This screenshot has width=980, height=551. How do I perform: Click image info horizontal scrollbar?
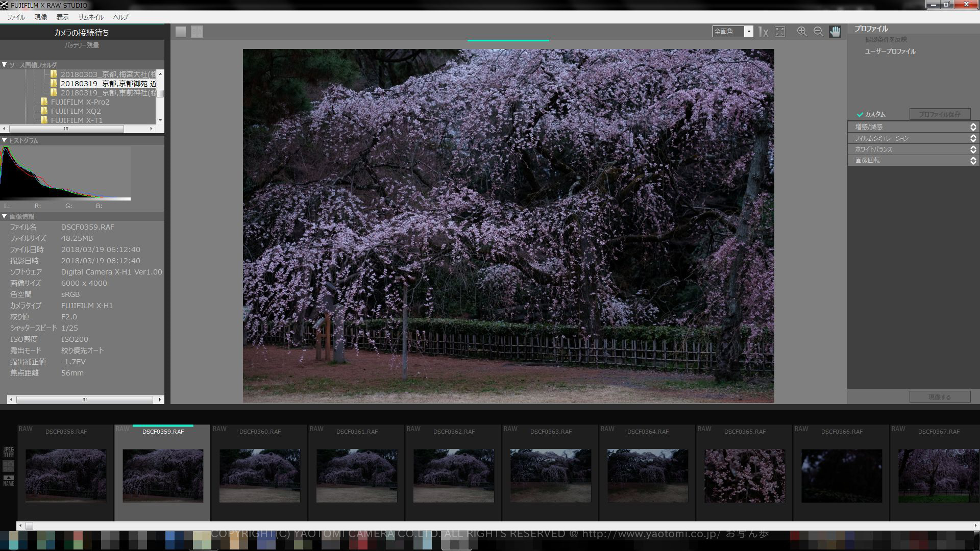click(85, 399)
